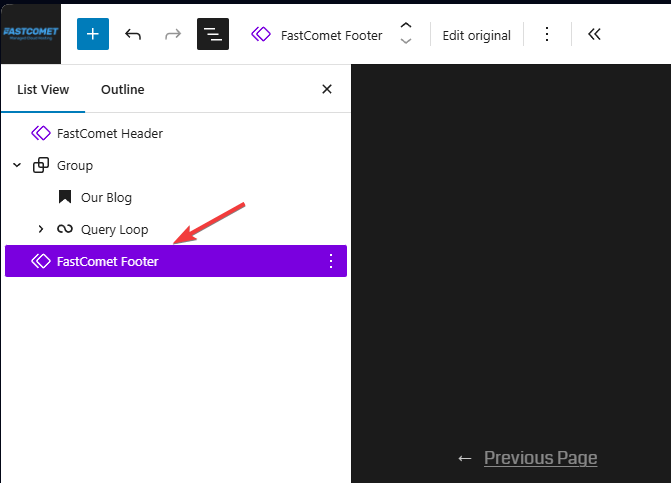Open options for FastComet Footer list item
Screen dimensions: 671x483
coord(331,261)
